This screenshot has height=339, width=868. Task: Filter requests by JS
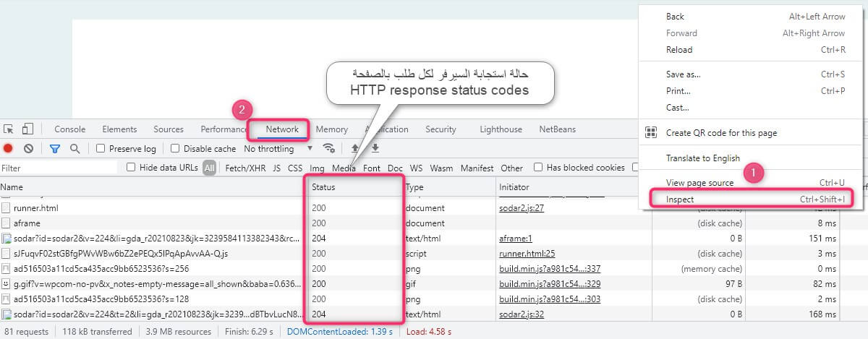(x=276, y=168)
